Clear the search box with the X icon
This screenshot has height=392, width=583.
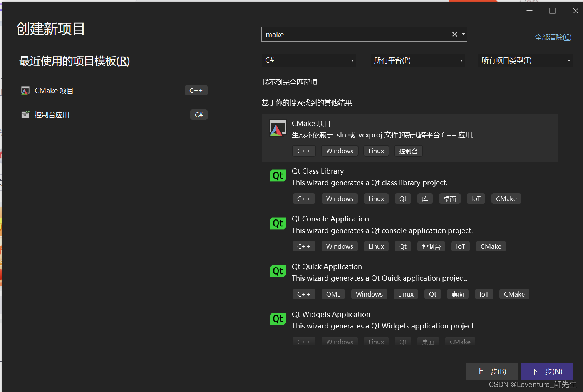pos(454,34)
